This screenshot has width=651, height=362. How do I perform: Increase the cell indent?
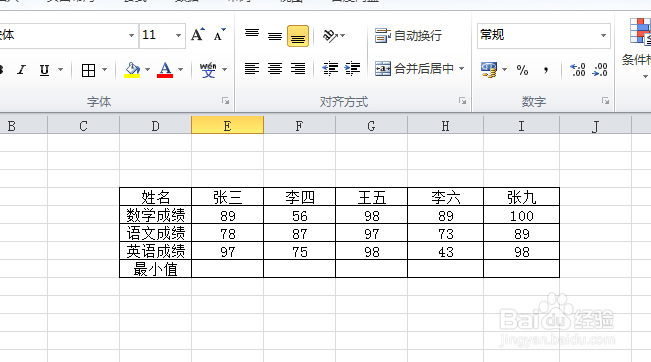click(x=352, y=68)
